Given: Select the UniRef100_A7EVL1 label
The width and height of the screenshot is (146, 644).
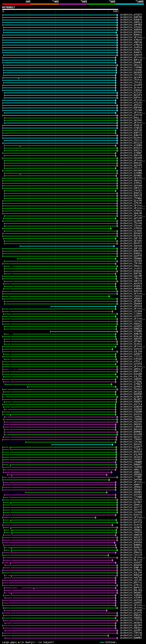Looking at the screenshot, I should [x=131, y=361].
